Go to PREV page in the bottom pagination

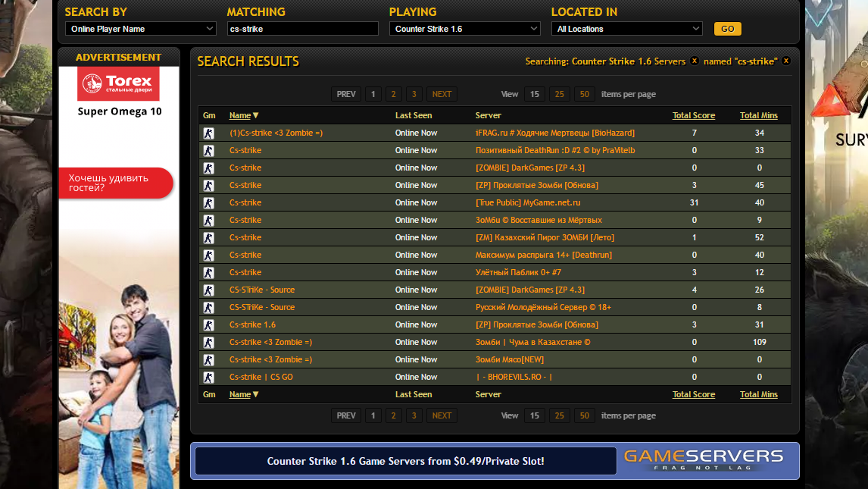pyautogui.click(x=346, y=415)
